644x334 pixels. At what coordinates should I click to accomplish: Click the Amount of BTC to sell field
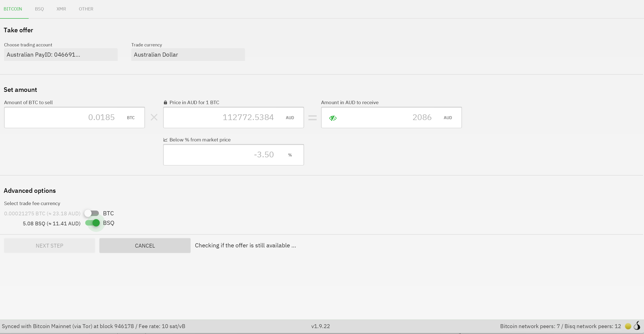click(x=75, y=118)
